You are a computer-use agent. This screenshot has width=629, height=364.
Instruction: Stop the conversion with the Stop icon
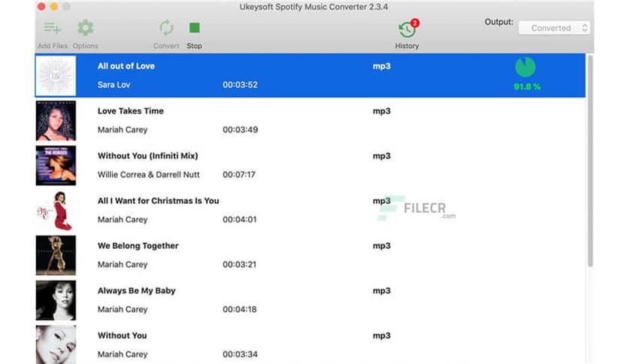pos(195,28)
